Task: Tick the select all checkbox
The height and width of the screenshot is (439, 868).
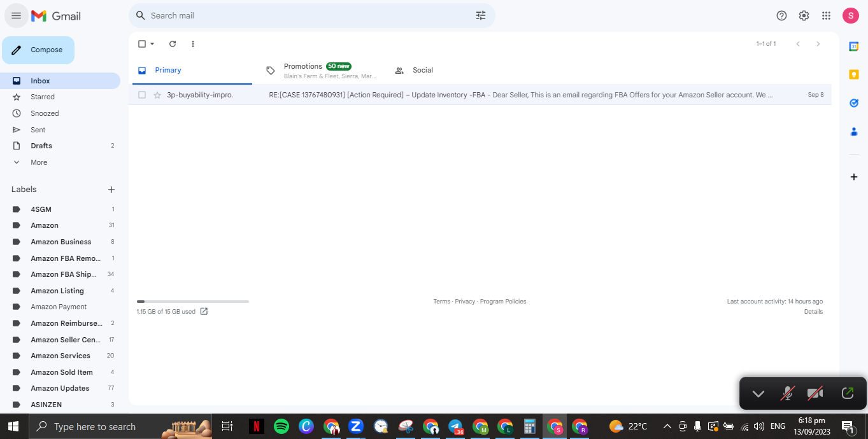Action: pyautogui.click(x=142, y=44)
